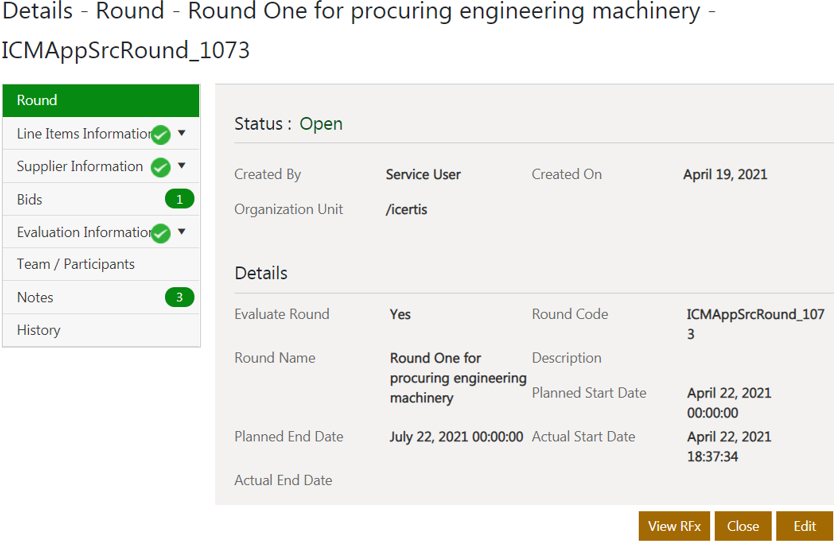The width and height of the screenshot is (837, 546).
Task: Click green checkmark beside Line Items Information
Action: coord(161,134)
